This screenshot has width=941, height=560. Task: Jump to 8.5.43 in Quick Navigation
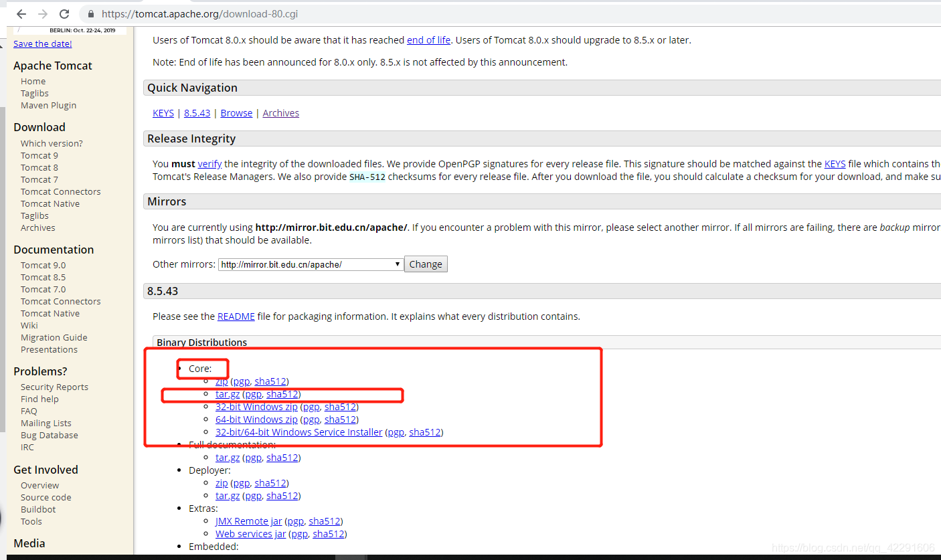pyautogui.click(x=197, y=113)
